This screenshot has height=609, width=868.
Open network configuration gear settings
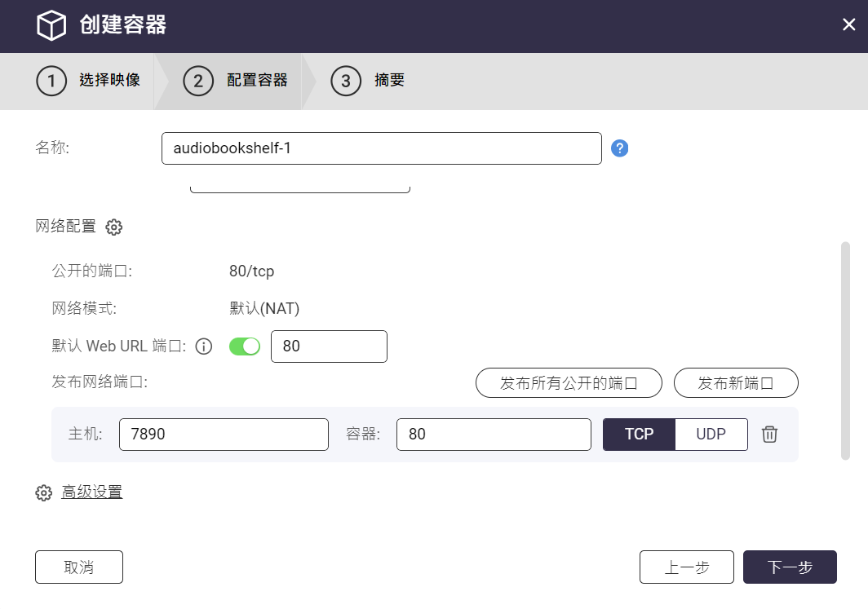click(114, 227)
